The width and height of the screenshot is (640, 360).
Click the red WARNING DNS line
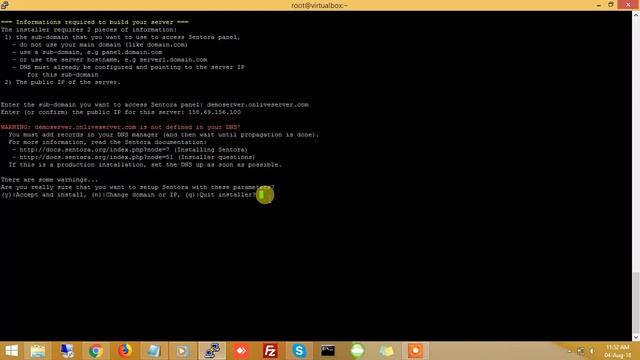coord(121,127)
